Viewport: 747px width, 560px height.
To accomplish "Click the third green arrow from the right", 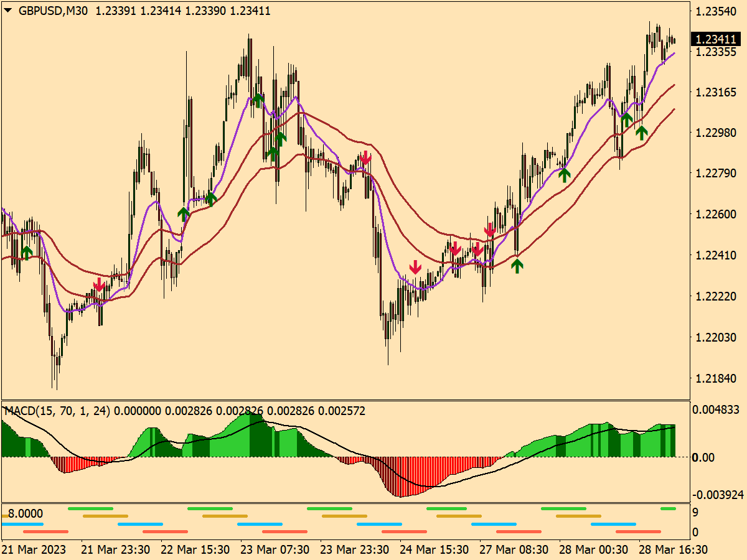I will [x=564, y=174].
